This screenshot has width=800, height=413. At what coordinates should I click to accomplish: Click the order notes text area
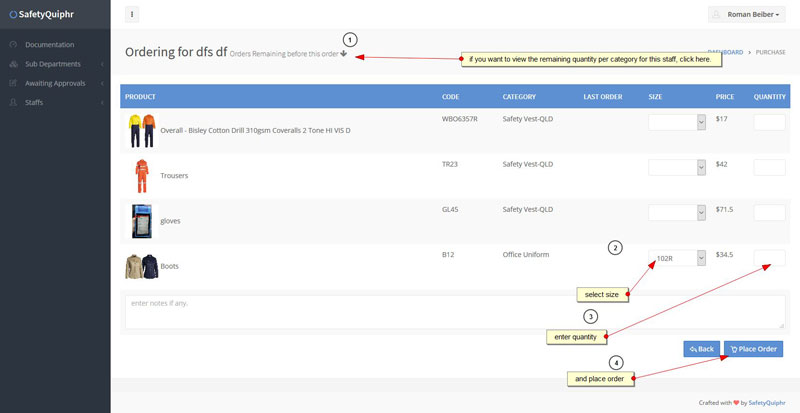454,311
